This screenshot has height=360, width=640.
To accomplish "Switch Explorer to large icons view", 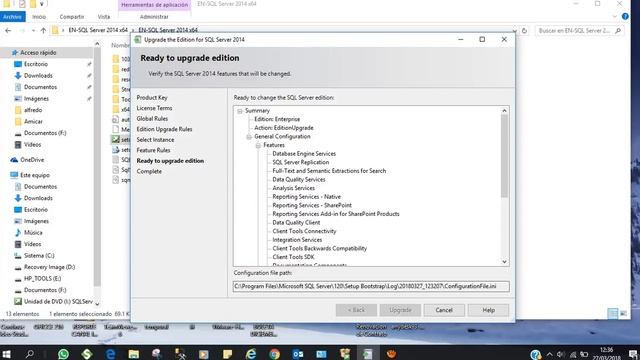I will pyautogui.click(x=623, y=313).
